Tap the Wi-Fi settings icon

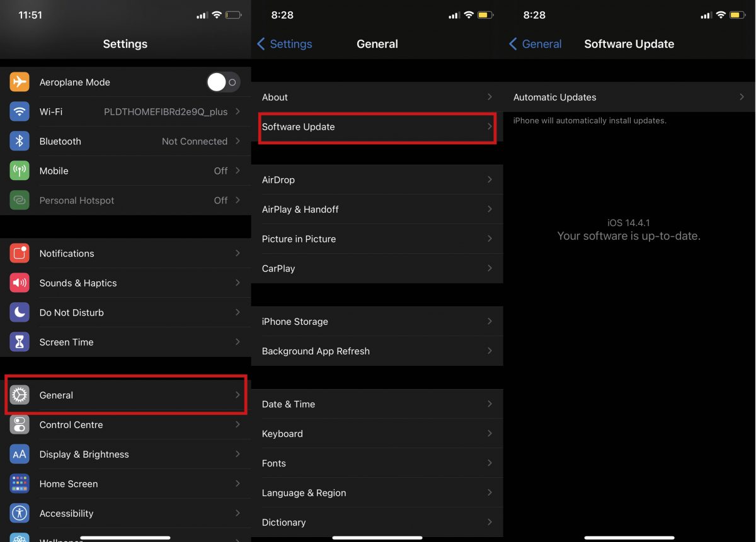click(x=20, y=111)
